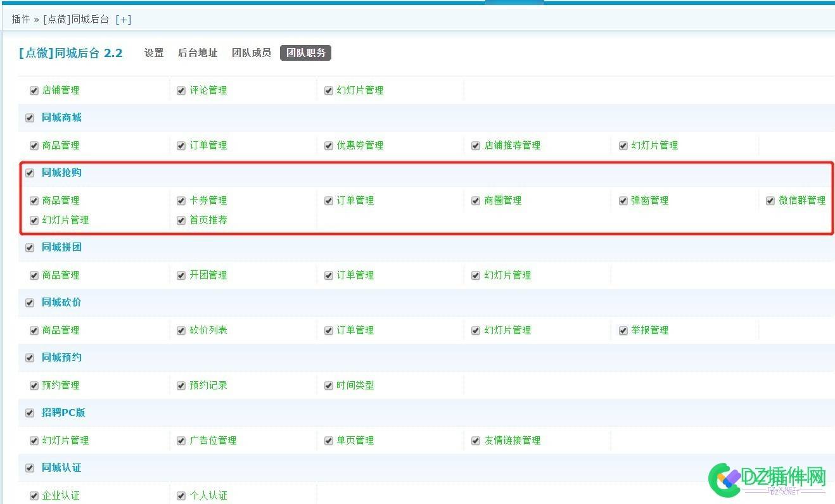Screen dimensions: 835x504
Task: Switch to the 后台地址 tab
Action: point(198,53)
